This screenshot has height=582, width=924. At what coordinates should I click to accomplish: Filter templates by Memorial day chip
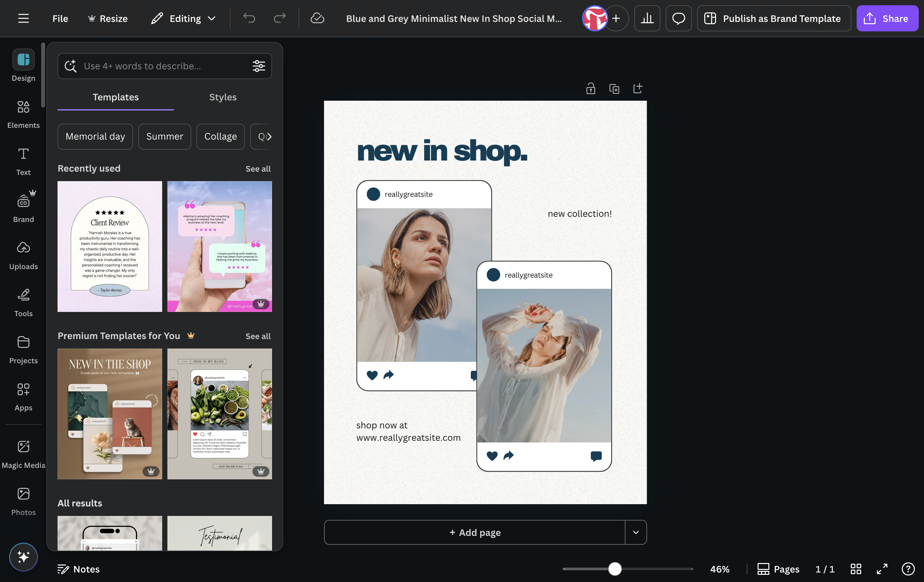click(95, 136)
